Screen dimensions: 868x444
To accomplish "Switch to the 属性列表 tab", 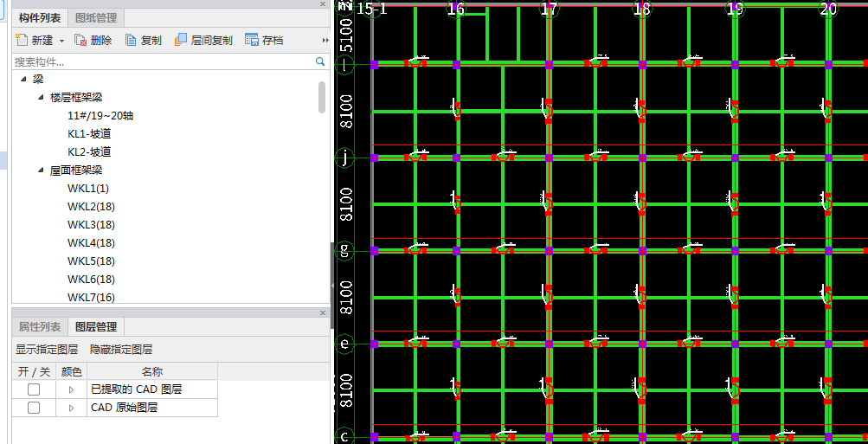I will click(x=40, y=326).
